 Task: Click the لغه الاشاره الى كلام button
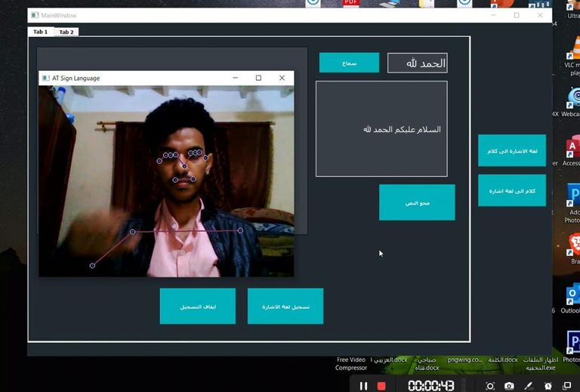click(x=512, y=150)
